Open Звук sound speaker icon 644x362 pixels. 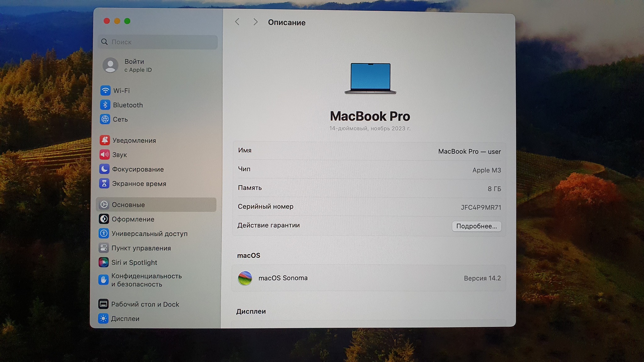click(104, 155)
